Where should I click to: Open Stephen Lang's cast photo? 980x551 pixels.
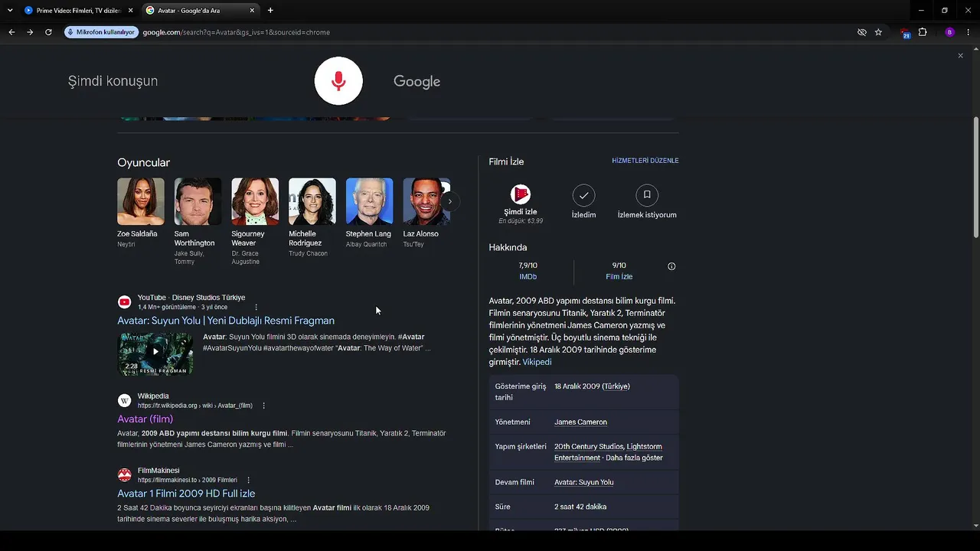pos(370,202)
